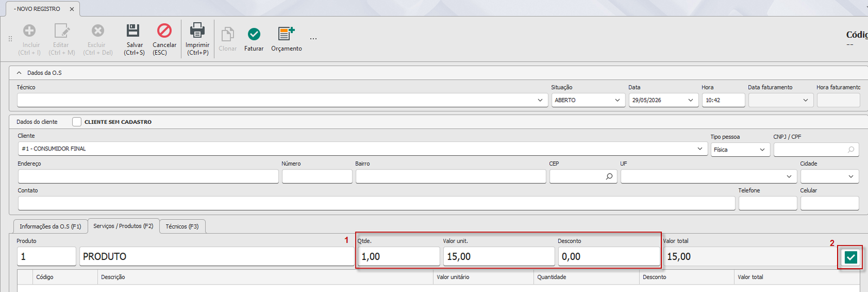Click the Descrição column header

[x=266, y=277]
